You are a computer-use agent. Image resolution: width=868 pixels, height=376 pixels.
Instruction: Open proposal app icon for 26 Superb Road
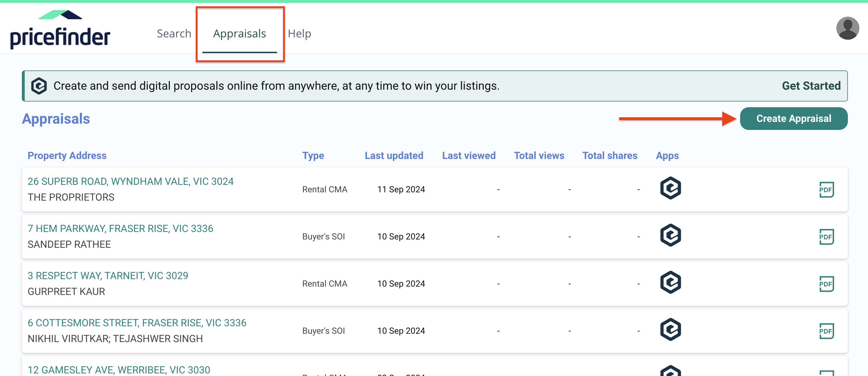point(670,188)
